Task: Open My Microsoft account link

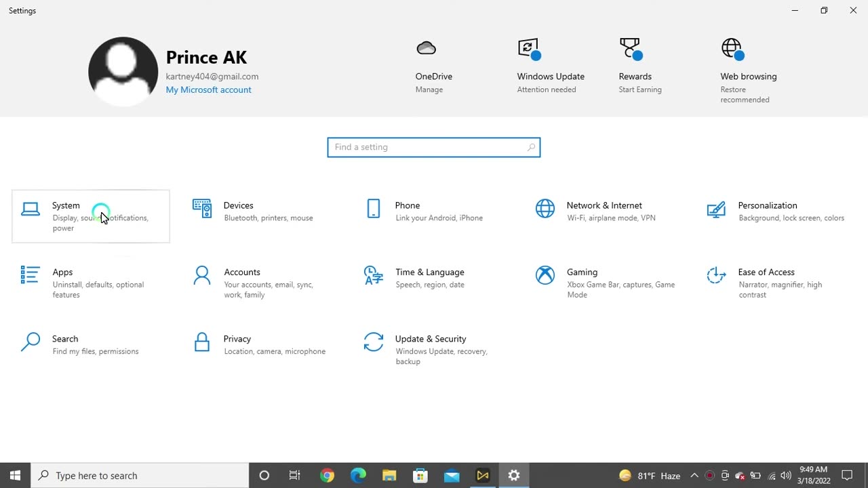Action: click(208, 89)
